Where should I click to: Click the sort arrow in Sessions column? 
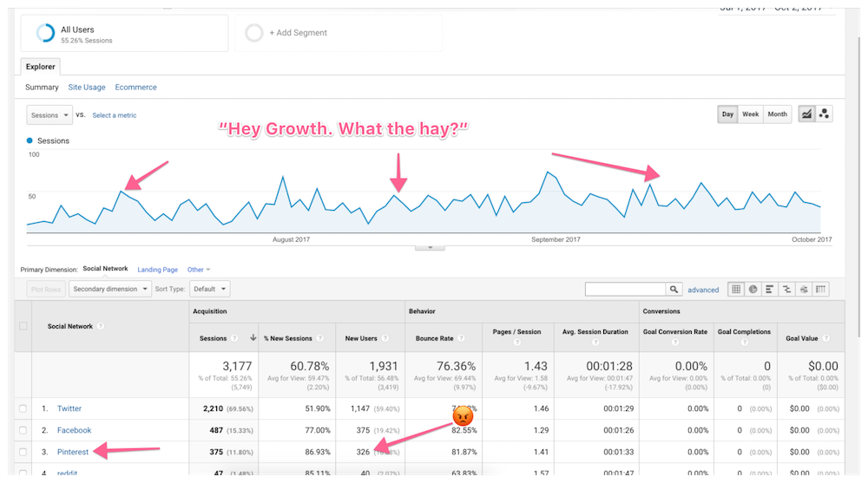point(253,337)
